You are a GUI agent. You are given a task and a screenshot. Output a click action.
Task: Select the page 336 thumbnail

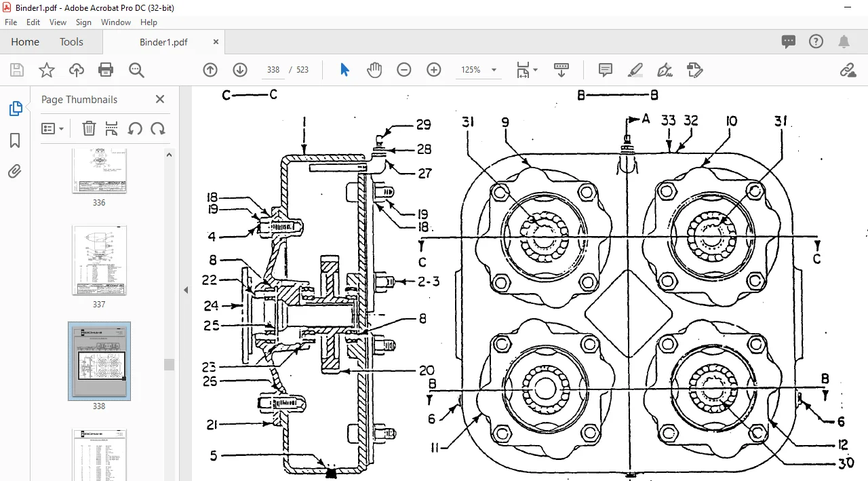[99, 172]
